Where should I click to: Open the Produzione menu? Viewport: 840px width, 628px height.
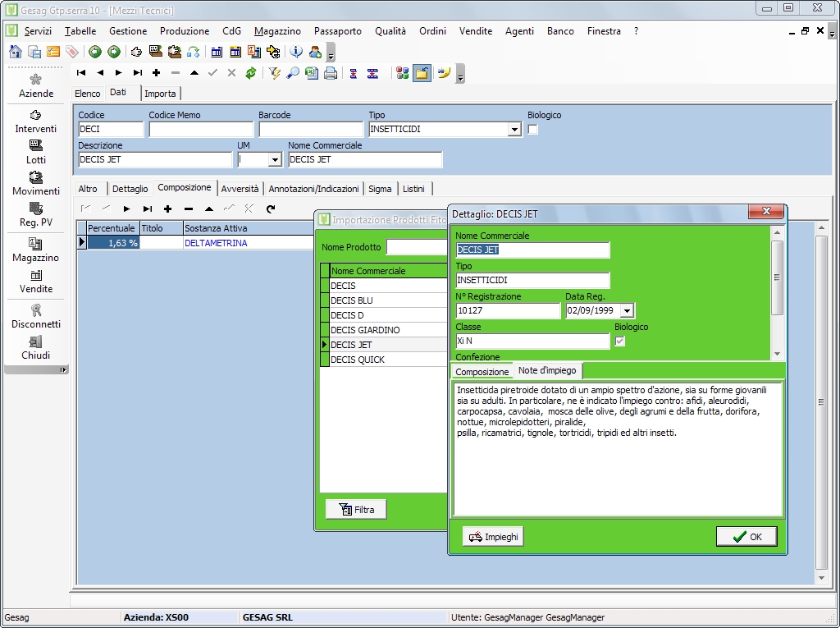[x=185, y=31]
